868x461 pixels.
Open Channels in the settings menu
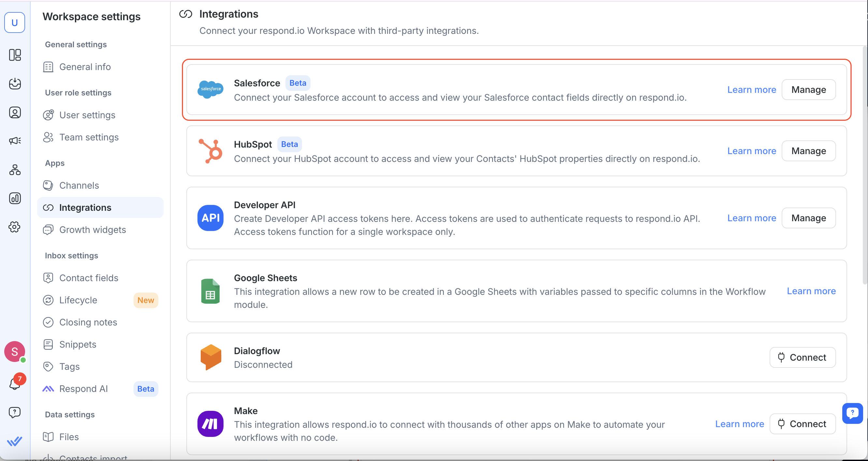[79, 185]
